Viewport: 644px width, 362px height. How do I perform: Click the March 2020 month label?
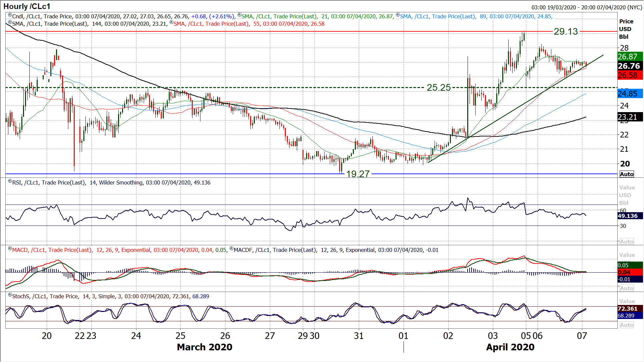pos(204,347)
